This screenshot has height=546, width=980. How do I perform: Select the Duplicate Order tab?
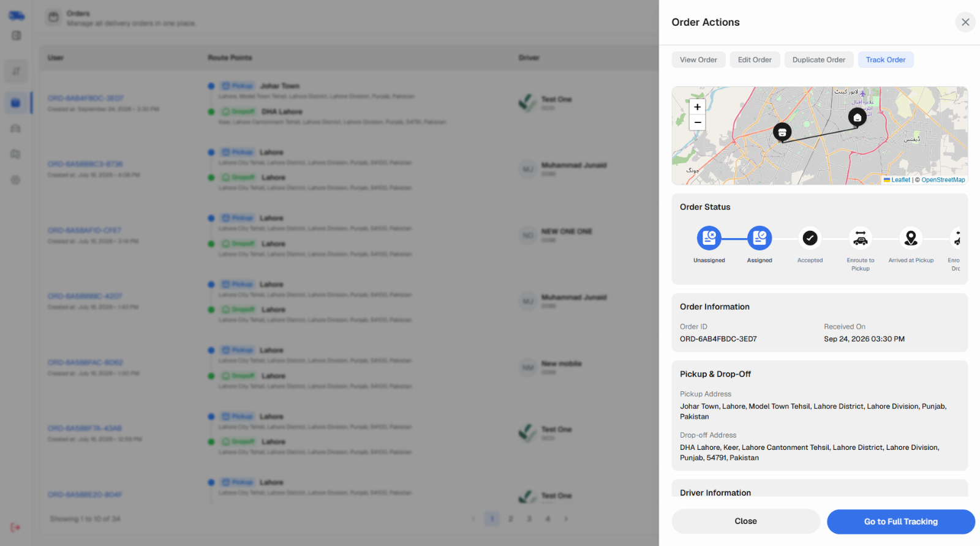[818, 59]
